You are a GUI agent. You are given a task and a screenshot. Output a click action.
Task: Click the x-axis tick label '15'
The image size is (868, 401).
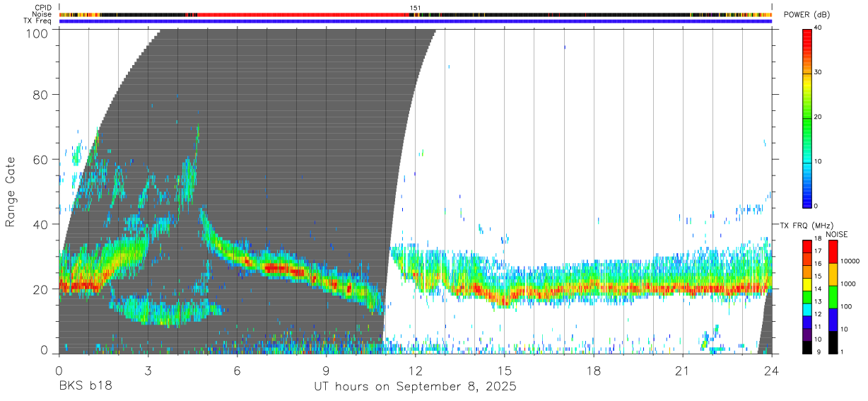click(504, 371)
